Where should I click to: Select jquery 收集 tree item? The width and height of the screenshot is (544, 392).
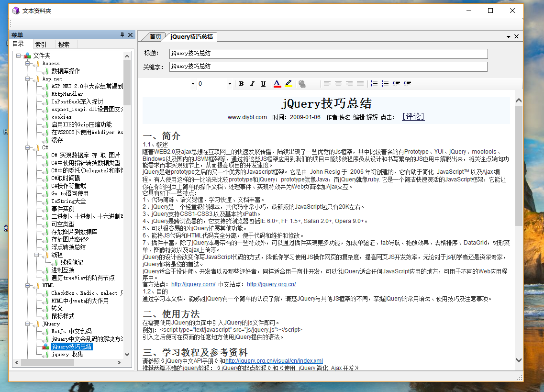point(67,354)
